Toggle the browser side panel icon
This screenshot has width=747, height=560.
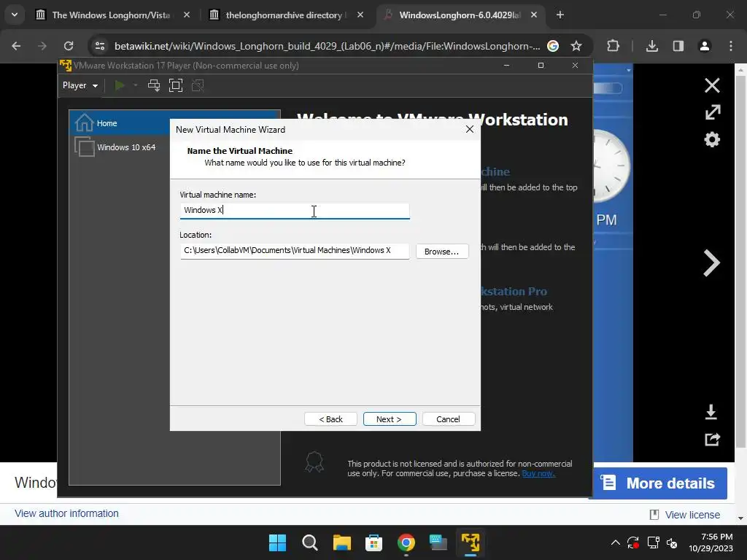(x=678, y=46)
